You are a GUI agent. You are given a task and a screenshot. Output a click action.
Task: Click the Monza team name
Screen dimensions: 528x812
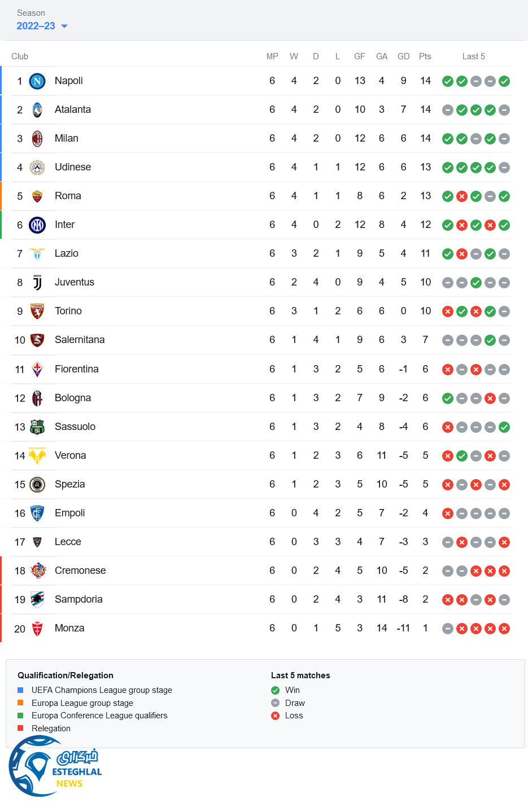(x=69, y=628)
